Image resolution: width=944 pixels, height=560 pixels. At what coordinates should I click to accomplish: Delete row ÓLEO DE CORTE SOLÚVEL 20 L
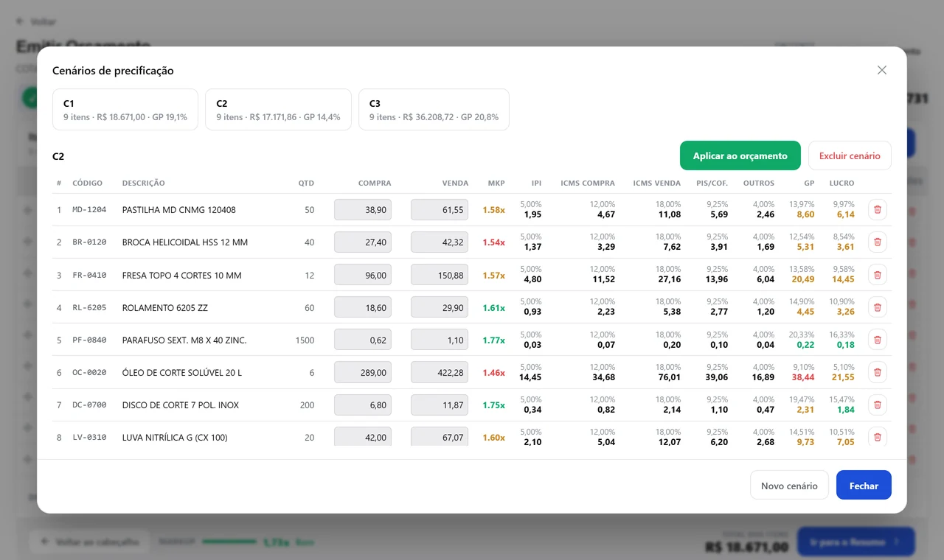(x=878, y=372)
